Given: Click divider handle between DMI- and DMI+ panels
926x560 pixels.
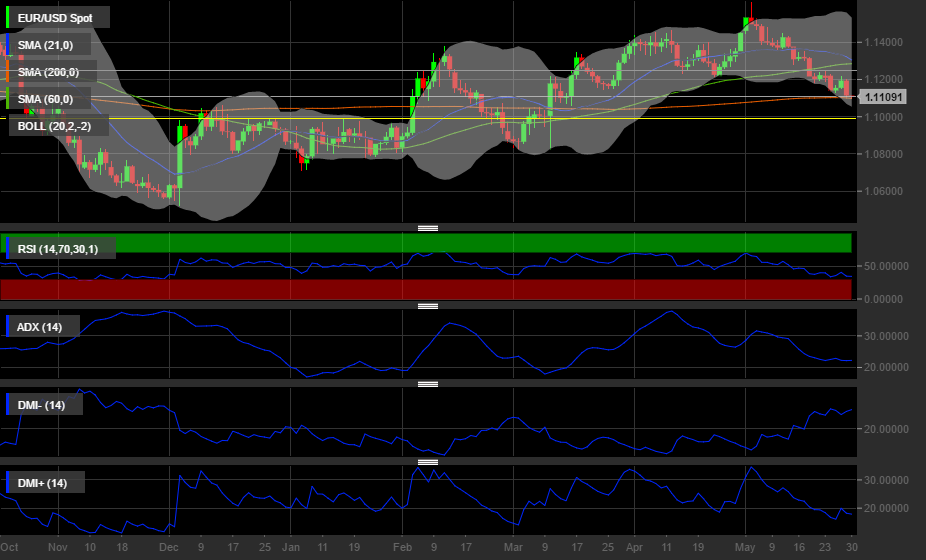Looking at the screenshot, I should tap(428, 462).
